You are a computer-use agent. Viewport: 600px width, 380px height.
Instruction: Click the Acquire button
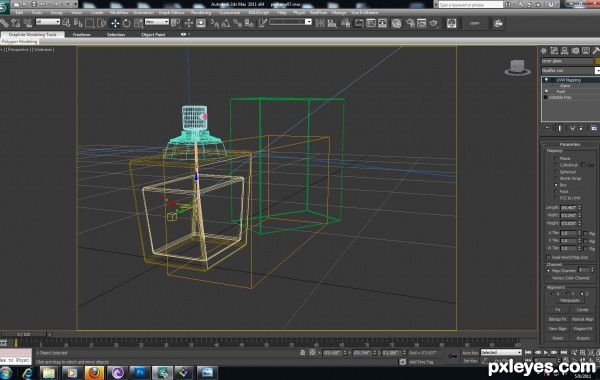click(x=582, y=338)
